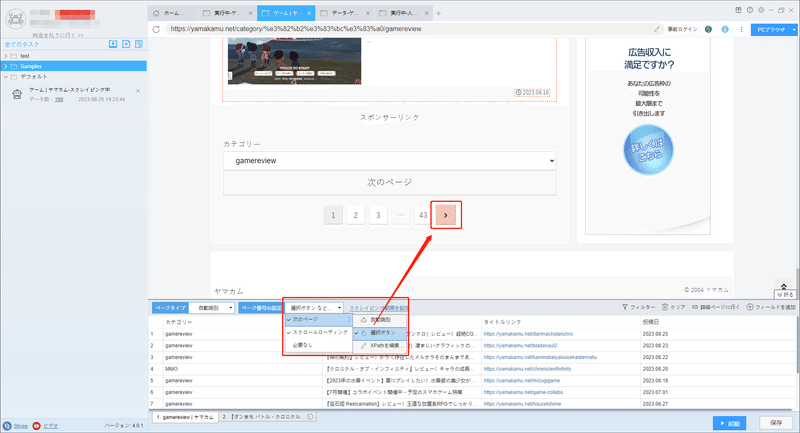The height and width of the screenshot is (433, 800).
Task: Click the search tasks icon in task header
Action: (139, 44)
